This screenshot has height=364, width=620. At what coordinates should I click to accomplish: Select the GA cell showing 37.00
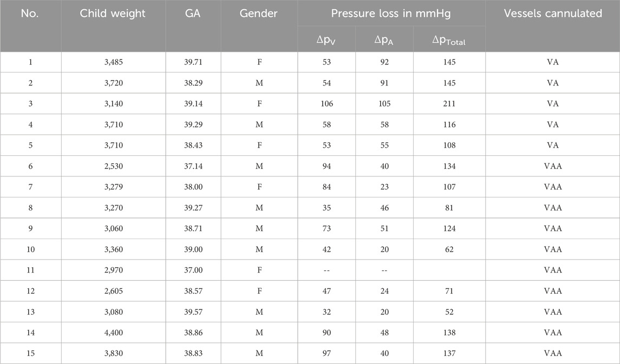[x=193, y=270]
